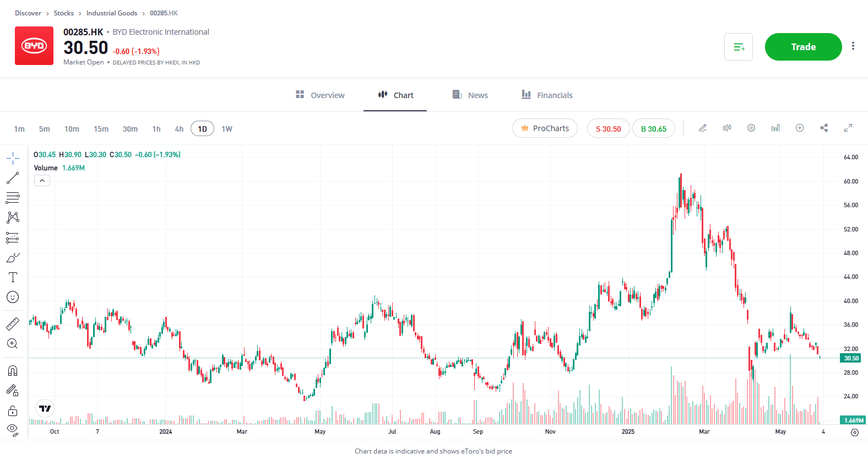Viewport: 868px width, 459px height.
Task: Select the 1W timeframe
Action: point(227,129)
